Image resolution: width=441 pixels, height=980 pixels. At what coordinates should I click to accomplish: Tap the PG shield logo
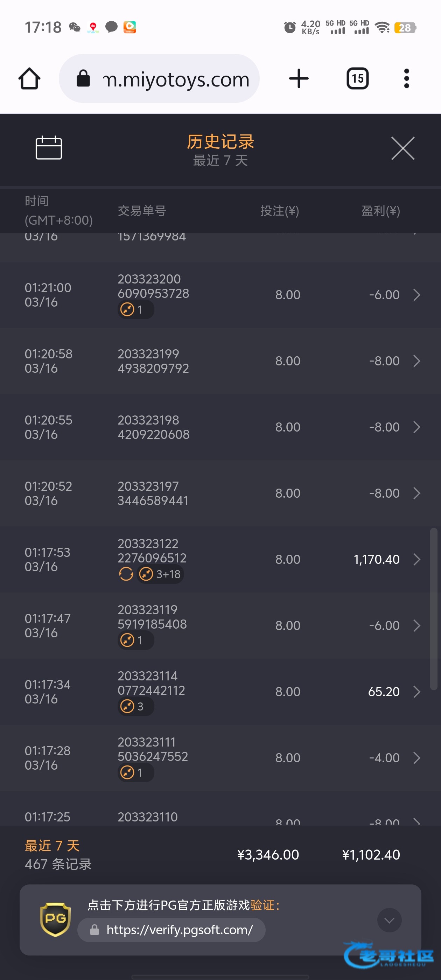pos(56,919)
